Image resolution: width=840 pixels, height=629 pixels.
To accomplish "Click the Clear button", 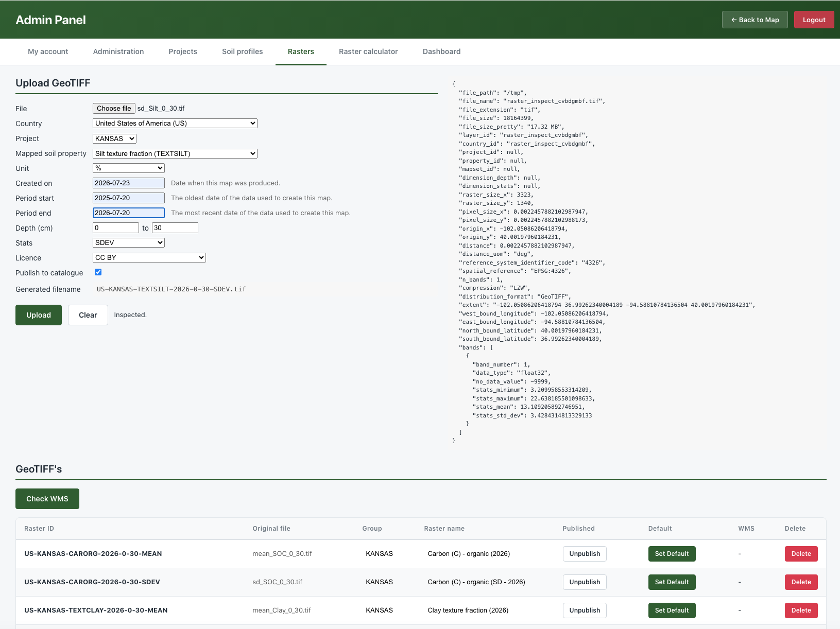I will click(88, 315).
